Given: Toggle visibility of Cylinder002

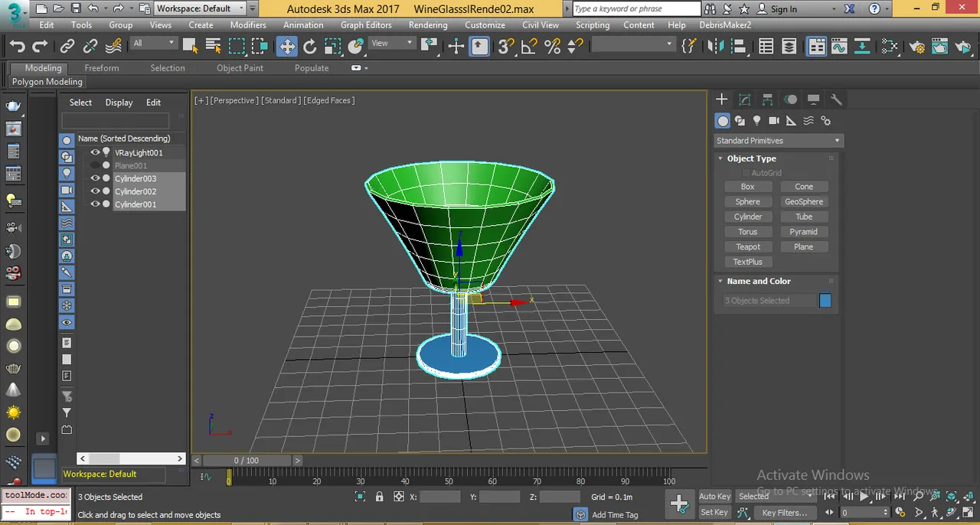Looking at the screenshot, I should tap(95, 191).
